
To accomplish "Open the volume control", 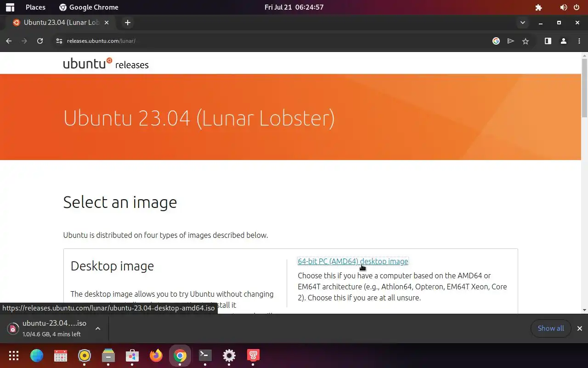I will coord(564,7).
